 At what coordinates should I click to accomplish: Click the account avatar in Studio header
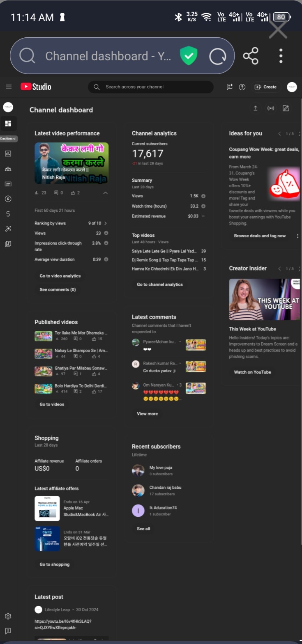click(292, 87)
